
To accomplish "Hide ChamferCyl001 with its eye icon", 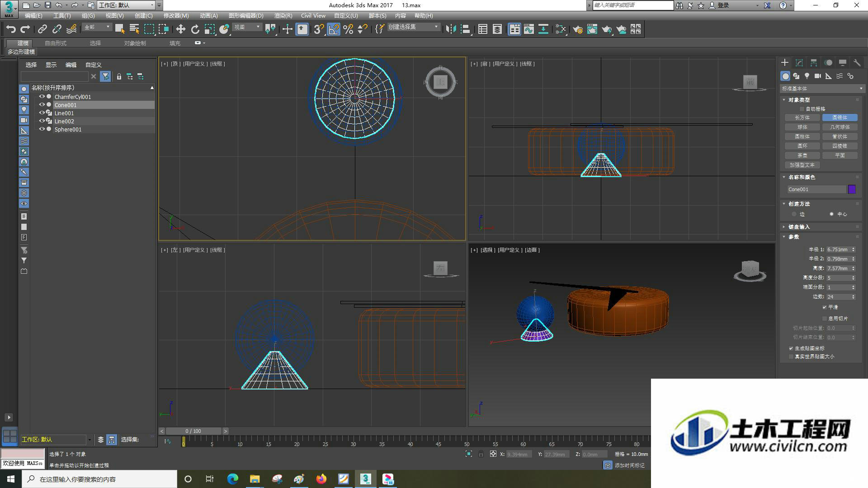I will (42, 97).
